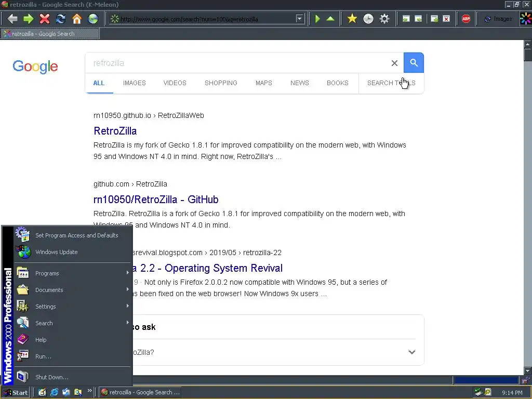Click the blue magnifier search button
Image resolution: width=532 pixels, height=399 pixels.
pos(414,62)
